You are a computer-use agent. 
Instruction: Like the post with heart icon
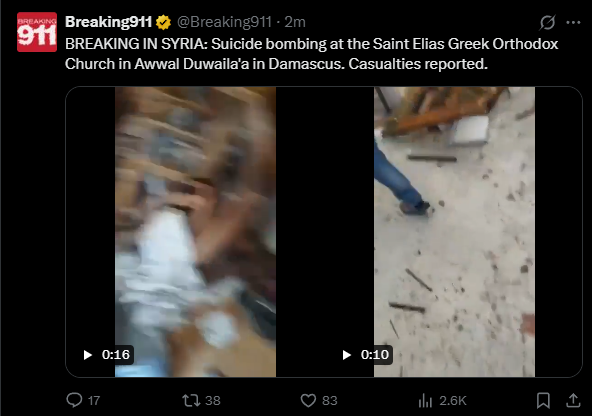tap(308, 400)
